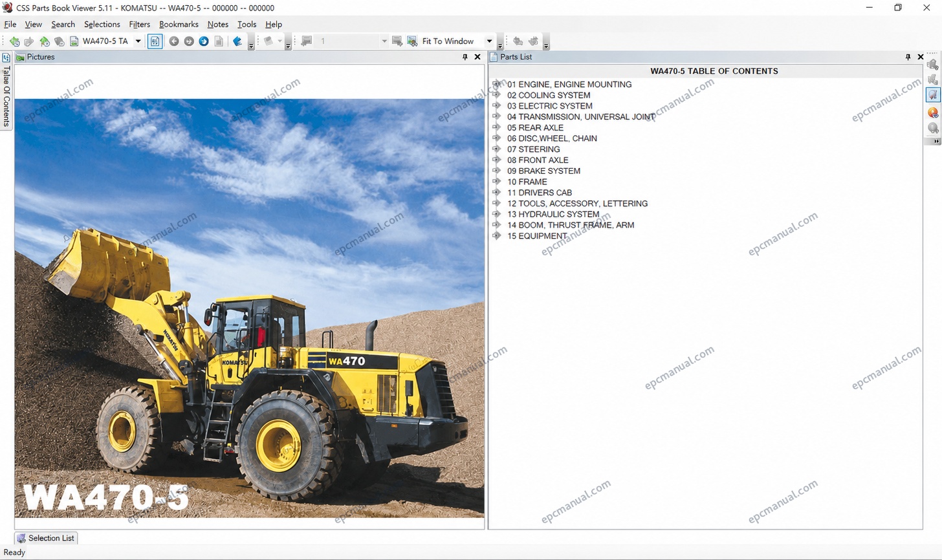The width and height of the screenshot is (942, 560).
Task: Open the Bookmarks menu
Action: [x=179, y=25]
